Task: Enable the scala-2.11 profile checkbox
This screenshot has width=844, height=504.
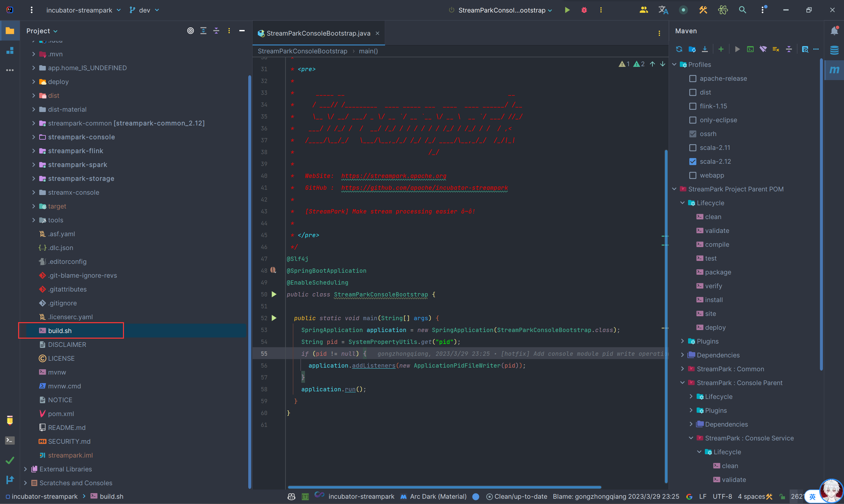Action: point(692,148)
